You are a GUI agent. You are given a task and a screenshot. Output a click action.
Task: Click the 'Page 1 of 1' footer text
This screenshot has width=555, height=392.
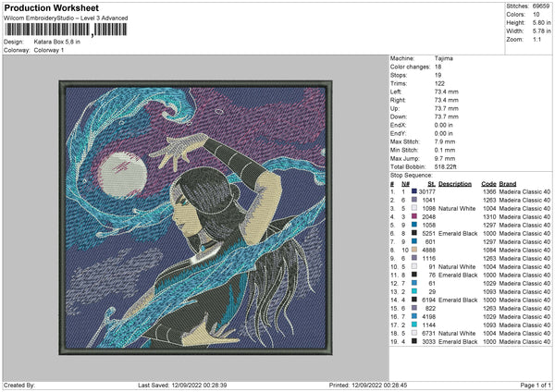[x=536, y=385]
